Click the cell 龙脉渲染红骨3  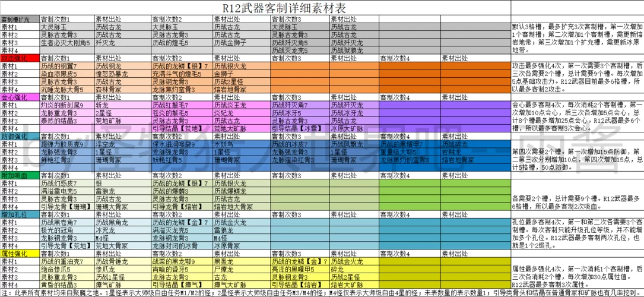click(x=299, y=160)
